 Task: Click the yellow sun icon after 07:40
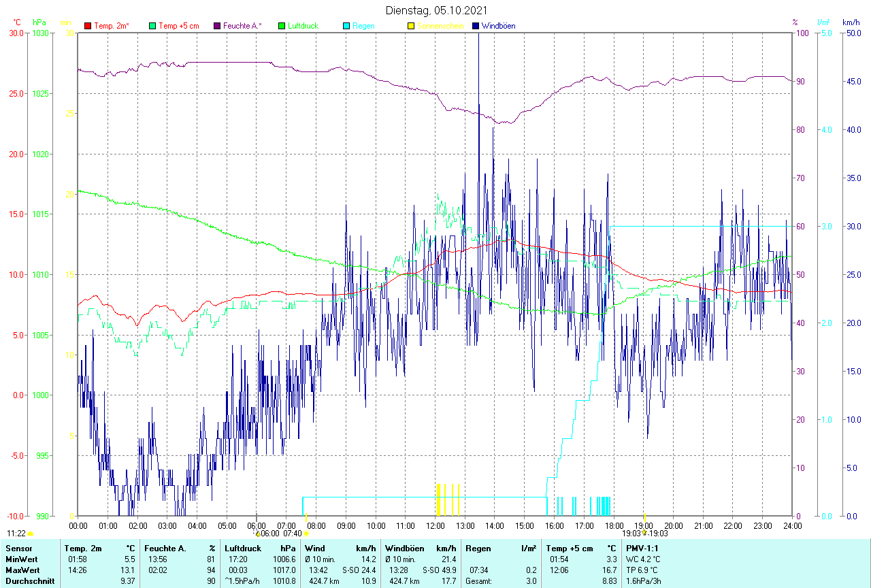coord(307,534)
